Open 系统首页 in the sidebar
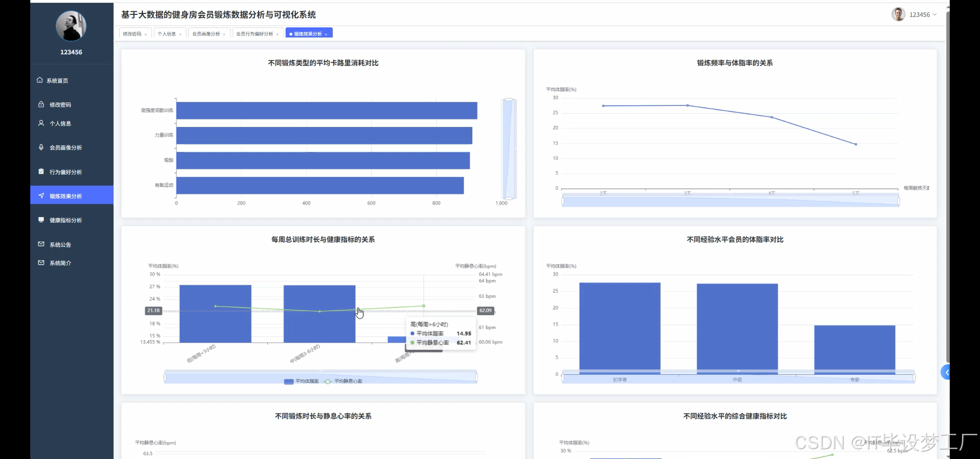The width and height of the screenshot is (980, 459). [x=72, y=81]
